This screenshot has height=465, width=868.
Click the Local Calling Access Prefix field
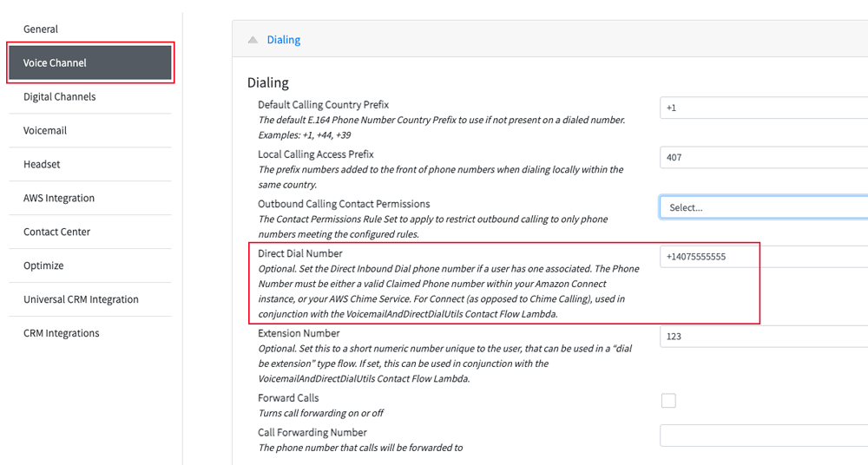pos(764,157)
